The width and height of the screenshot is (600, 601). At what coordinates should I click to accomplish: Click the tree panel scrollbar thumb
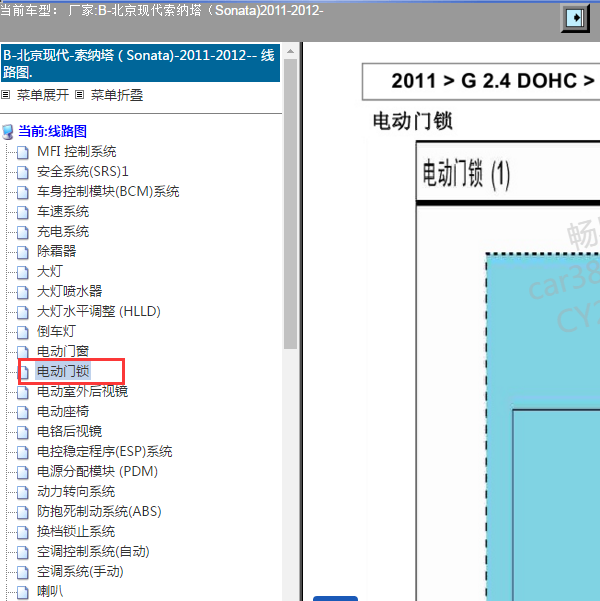click(291, 204)
